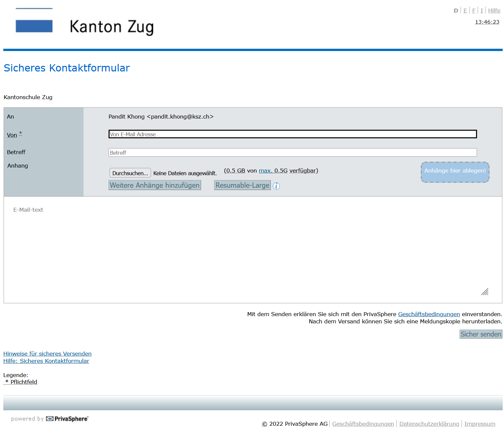504x433 pixels.
Task: Switch language to English (E)
Action: [x=465, y=11]
